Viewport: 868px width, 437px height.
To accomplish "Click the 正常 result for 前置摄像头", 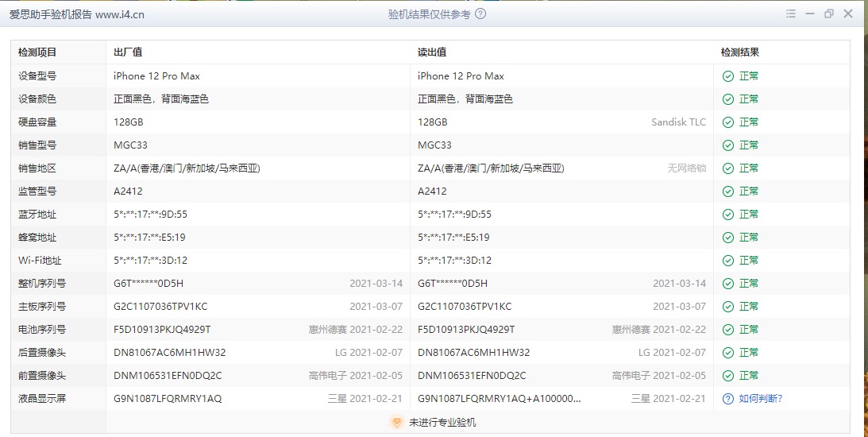I will pos(749,376).
